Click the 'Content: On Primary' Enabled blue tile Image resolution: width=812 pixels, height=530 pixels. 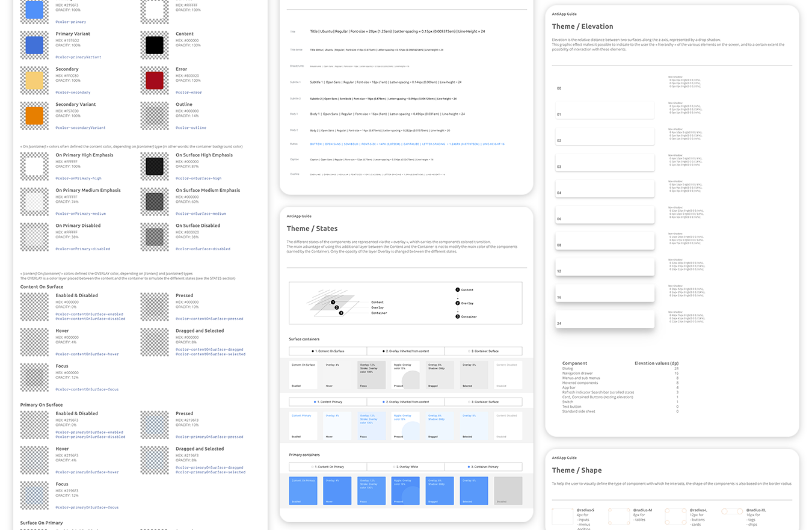click(303, 490)
